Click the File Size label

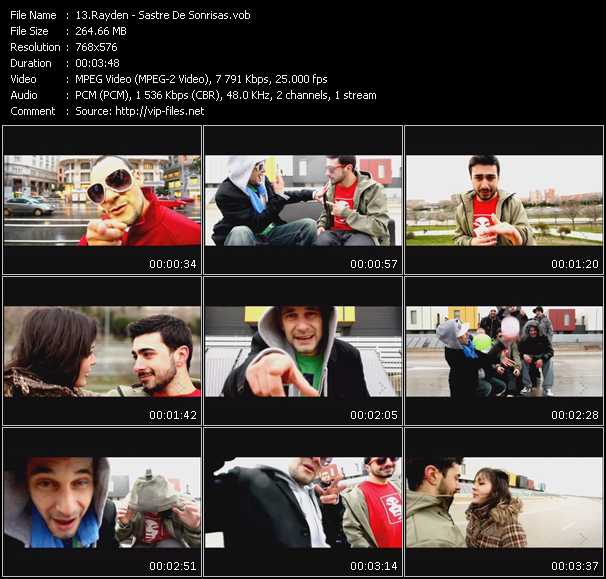[x=29, y=31]
